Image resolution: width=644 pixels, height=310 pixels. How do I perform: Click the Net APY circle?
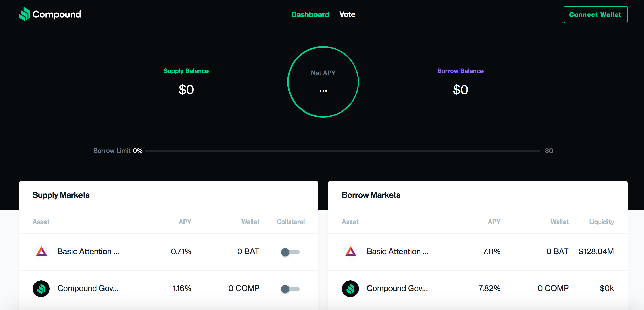click(323, 82)
